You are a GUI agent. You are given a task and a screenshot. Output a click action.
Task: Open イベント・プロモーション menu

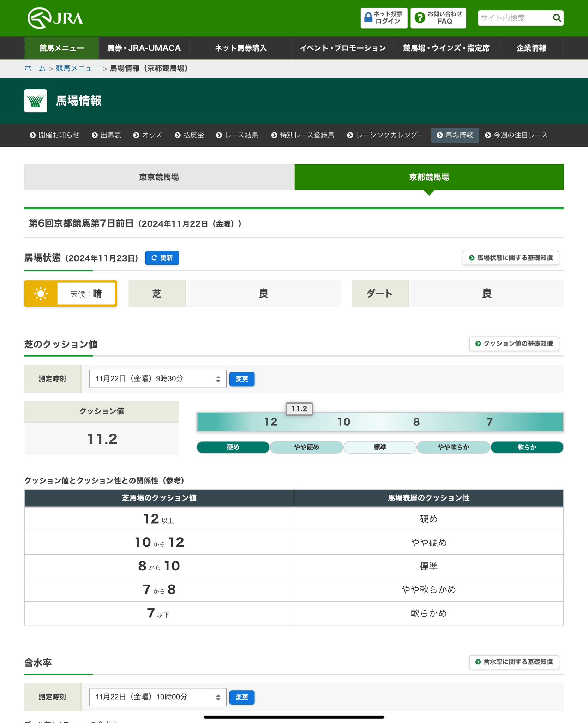click(x=343, y=48)
